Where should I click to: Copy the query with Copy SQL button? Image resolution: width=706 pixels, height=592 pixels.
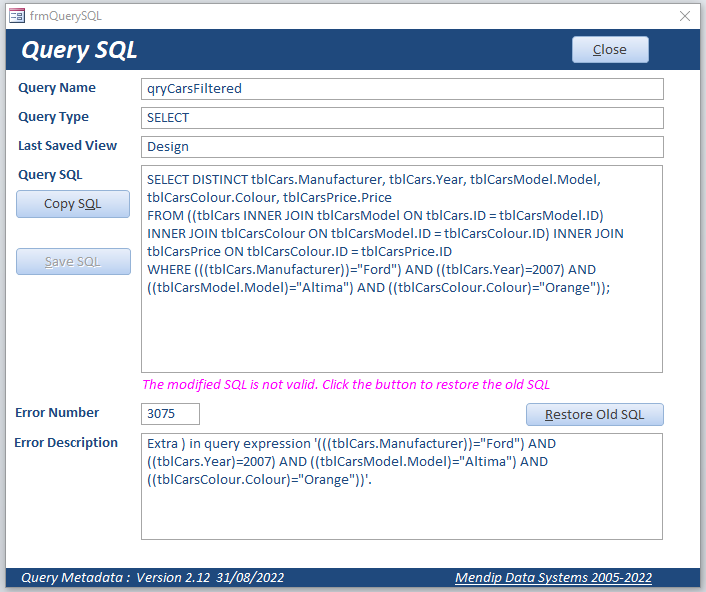click(x=73, y=204)
